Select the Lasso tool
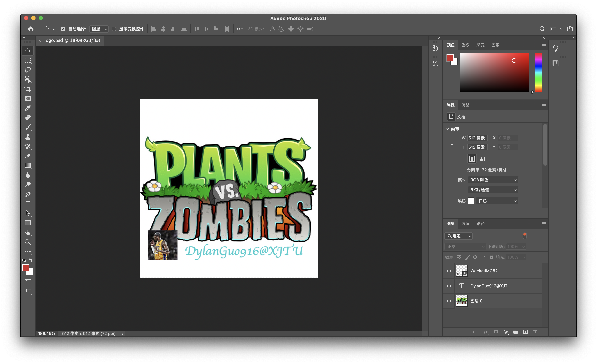 (28, 70)
